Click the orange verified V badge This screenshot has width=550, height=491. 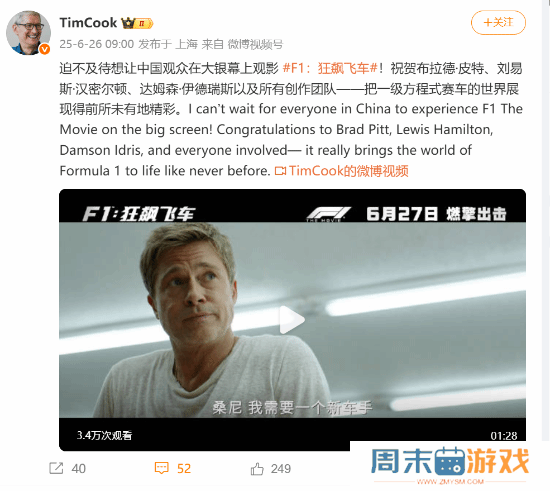[x=45, y=49]
